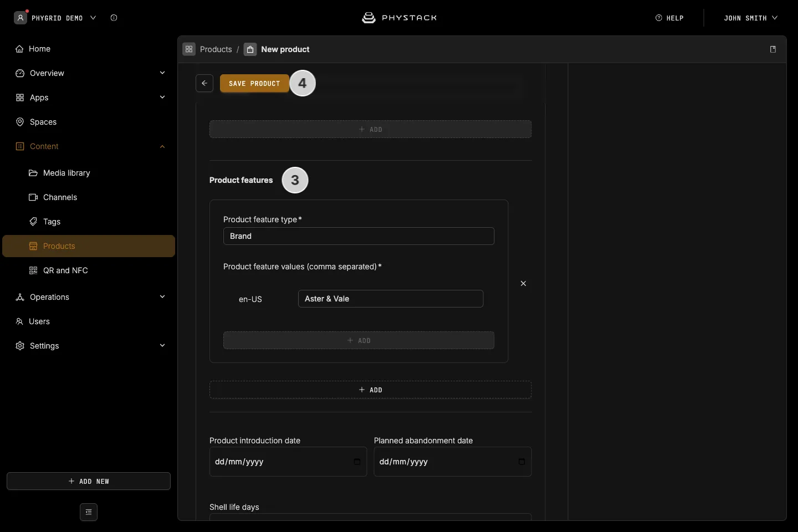Click the Product feature type field containing Brand

(359, 236)
